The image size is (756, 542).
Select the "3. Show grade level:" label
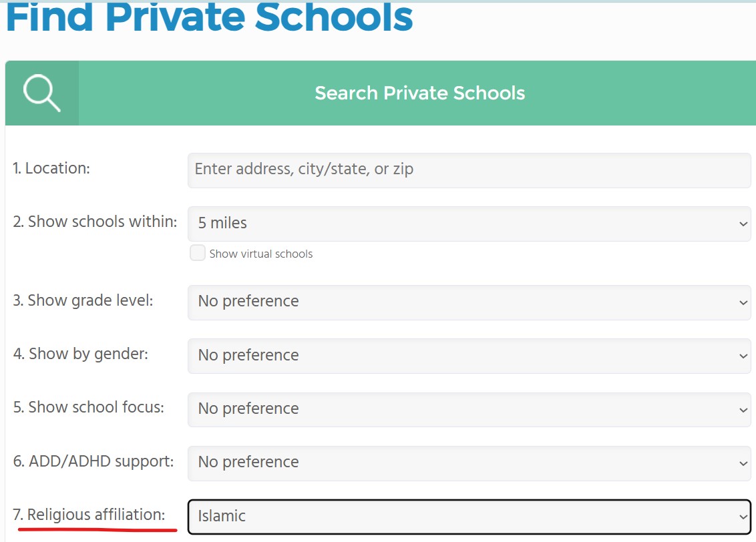83,301
